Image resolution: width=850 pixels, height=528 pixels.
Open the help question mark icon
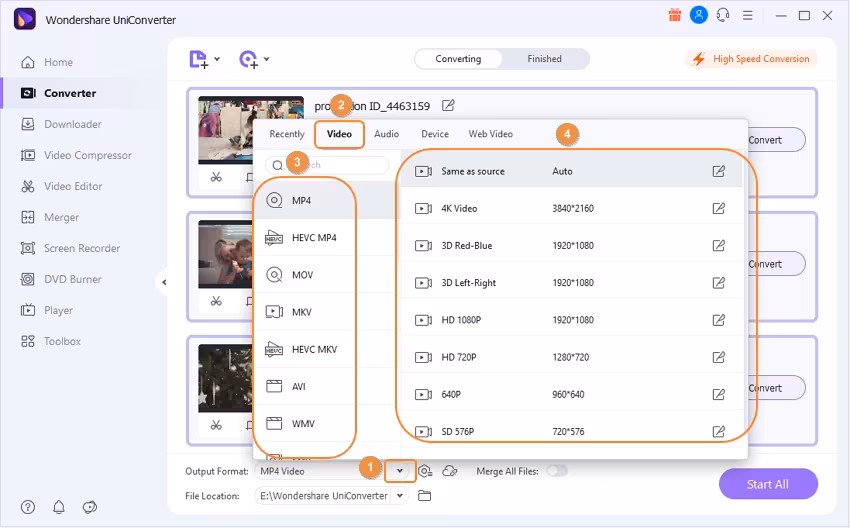coord(28,507)
